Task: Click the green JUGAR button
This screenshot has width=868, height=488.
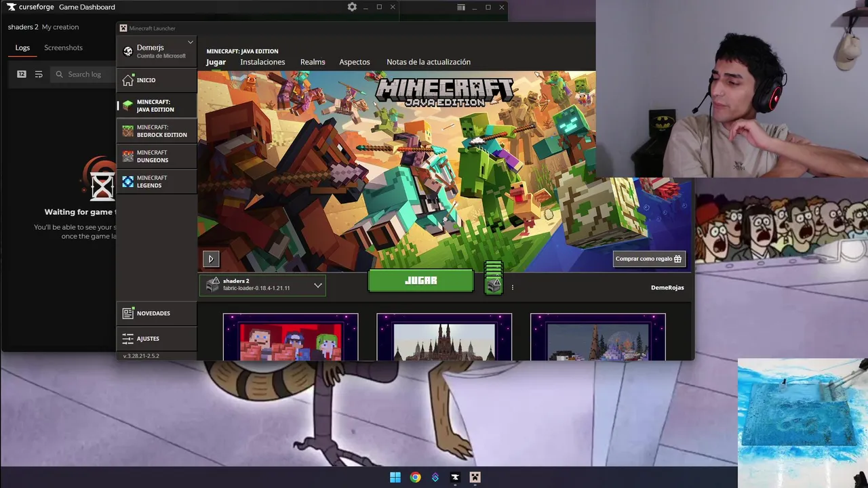Action: click(420, 281)
